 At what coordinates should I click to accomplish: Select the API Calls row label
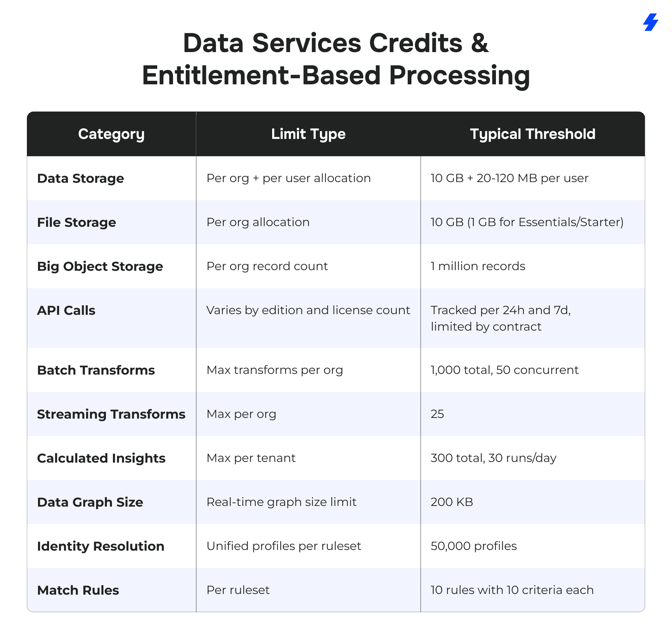[66, 310]
